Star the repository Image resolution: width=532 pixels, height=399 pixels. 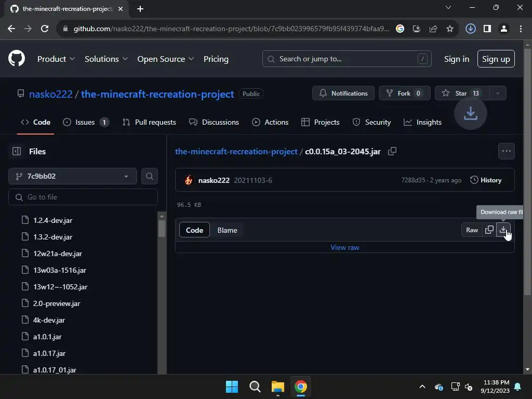pyautogui.click(x=462, y=94)
